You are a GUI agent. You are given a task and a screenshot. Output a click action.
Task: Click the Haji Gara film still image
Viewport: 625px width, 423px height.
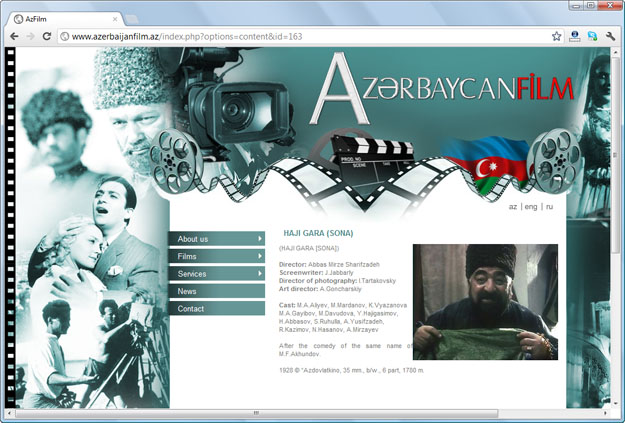tap(485, 301)
